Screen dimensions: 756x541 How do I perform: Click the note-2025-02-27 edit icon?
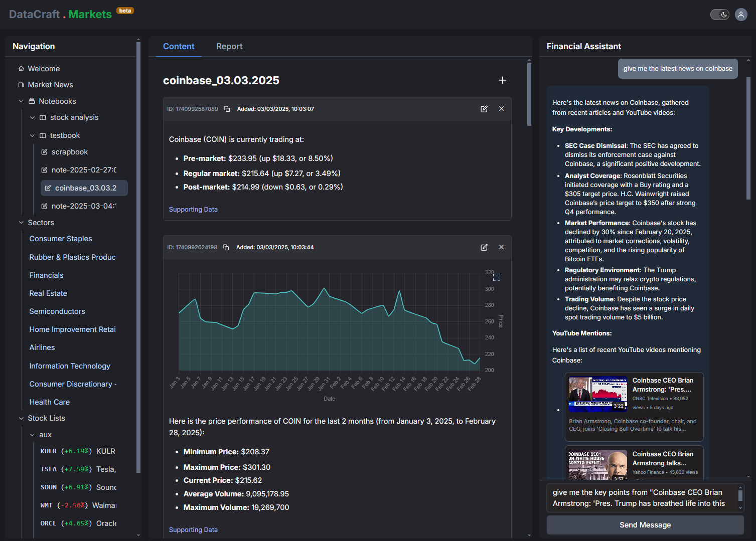coord(44,170)
